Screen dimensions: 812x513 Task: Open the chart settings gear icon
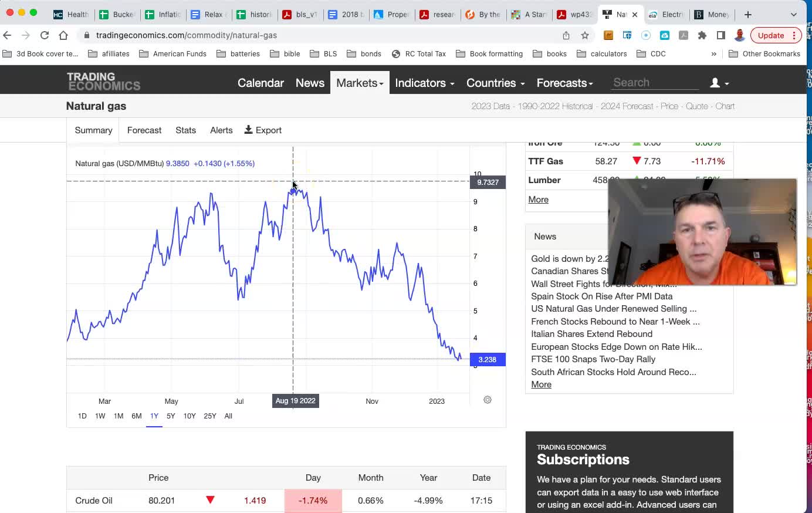[488, 400]
